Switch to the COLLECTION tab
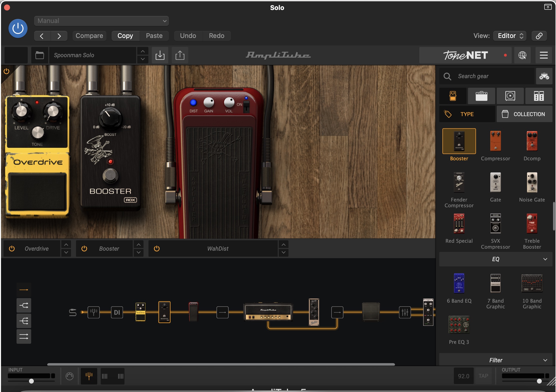 pos(524,114)
